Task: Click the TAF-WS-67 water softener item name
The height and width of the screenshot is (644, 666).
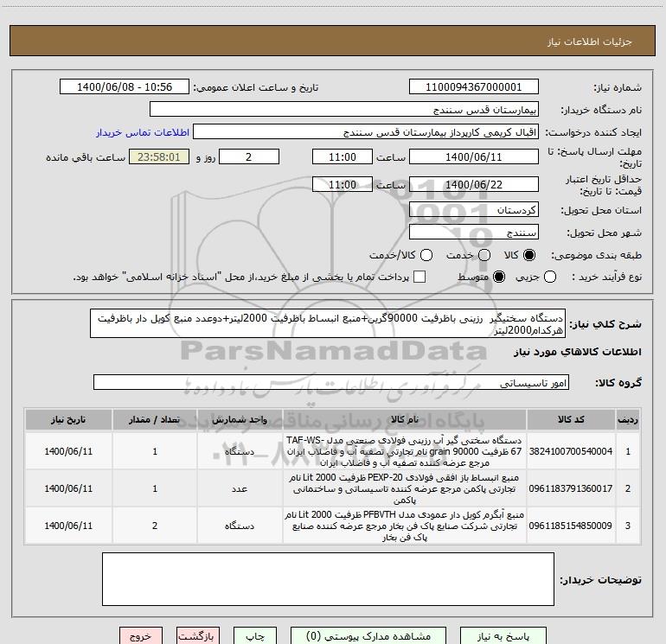Action: click(405, 451)
